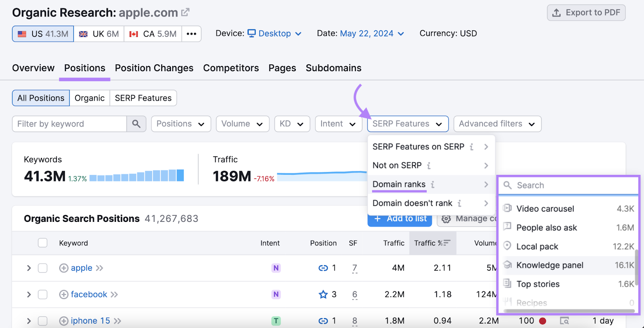Click the Manage columns gear icon
This screenshot has width=644, height=328.
(446, 219)
